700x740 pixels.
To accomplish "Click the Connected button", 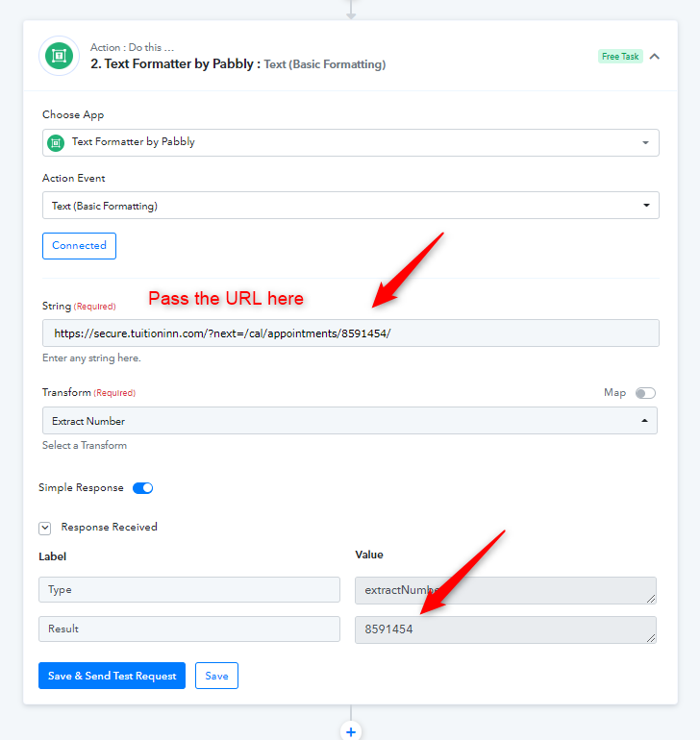I will [80, 246].
